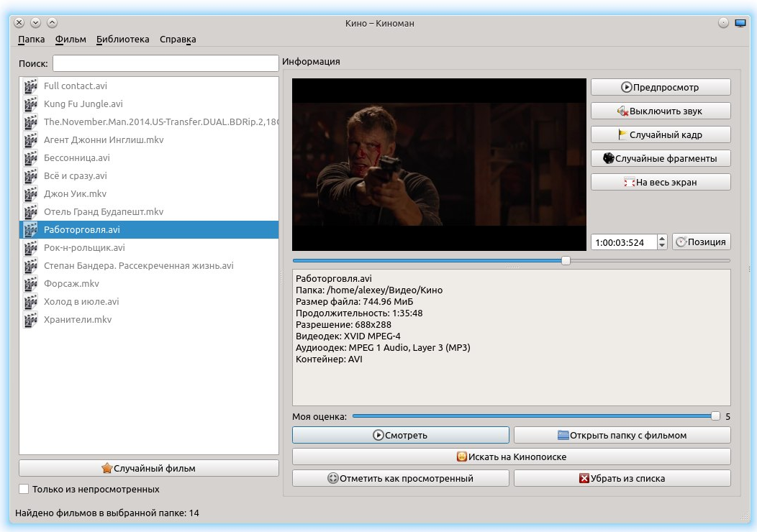Click the window's bottom-right resize grip
Viewport: 757px width, 532px height.
coord(745,517)
